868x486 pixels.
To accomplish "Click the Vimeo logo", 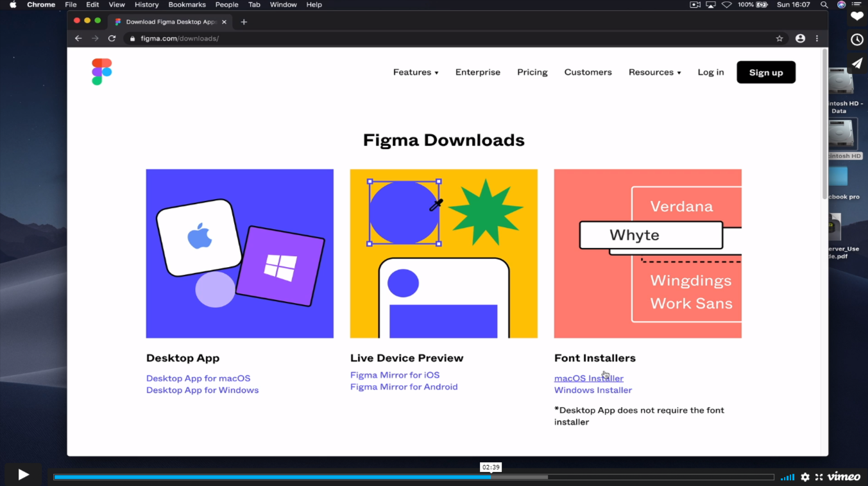I will 844,476.
